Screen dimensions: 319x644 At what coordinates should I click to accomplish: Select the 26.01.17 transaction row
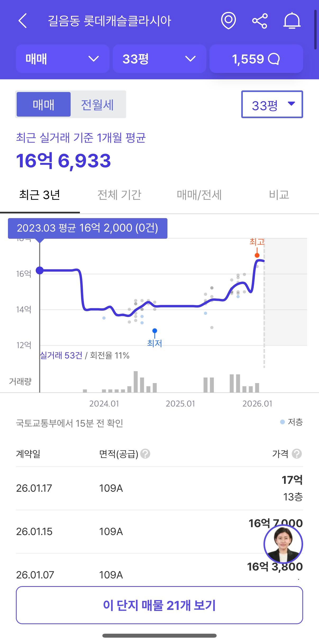click(159, 488)
